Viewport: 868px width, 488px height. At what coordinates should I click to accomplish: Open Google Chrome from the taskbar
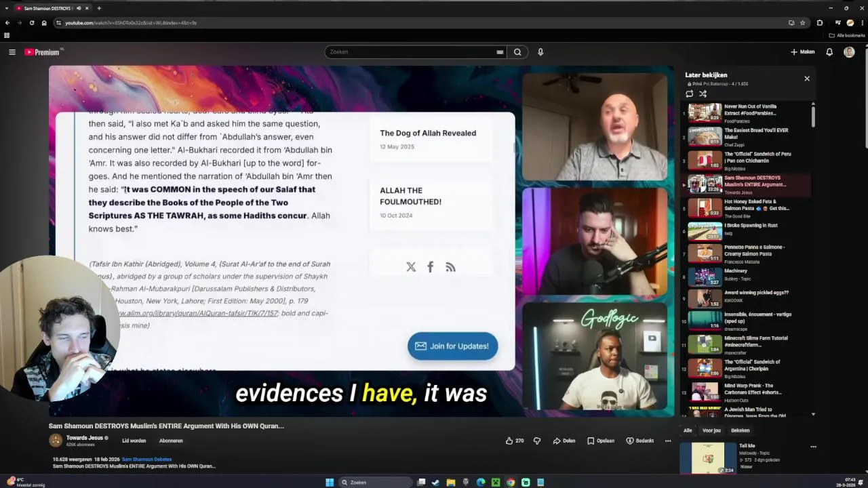(x=511, y=483)
